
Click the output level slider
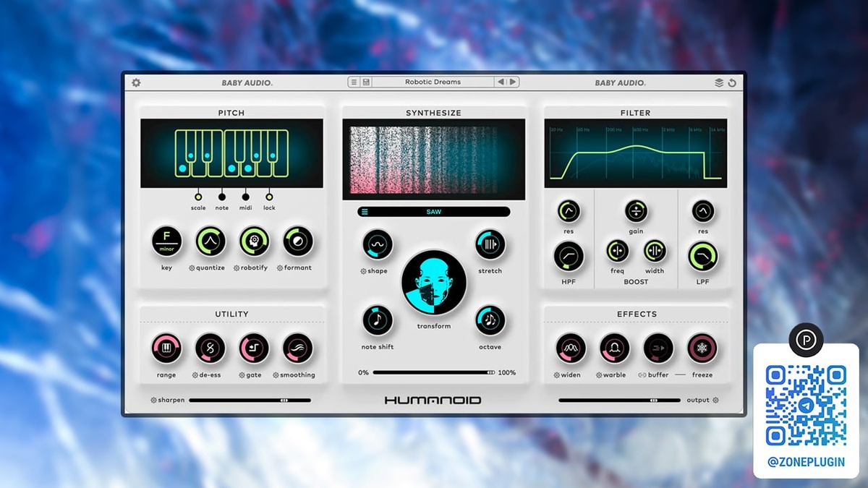619,401
